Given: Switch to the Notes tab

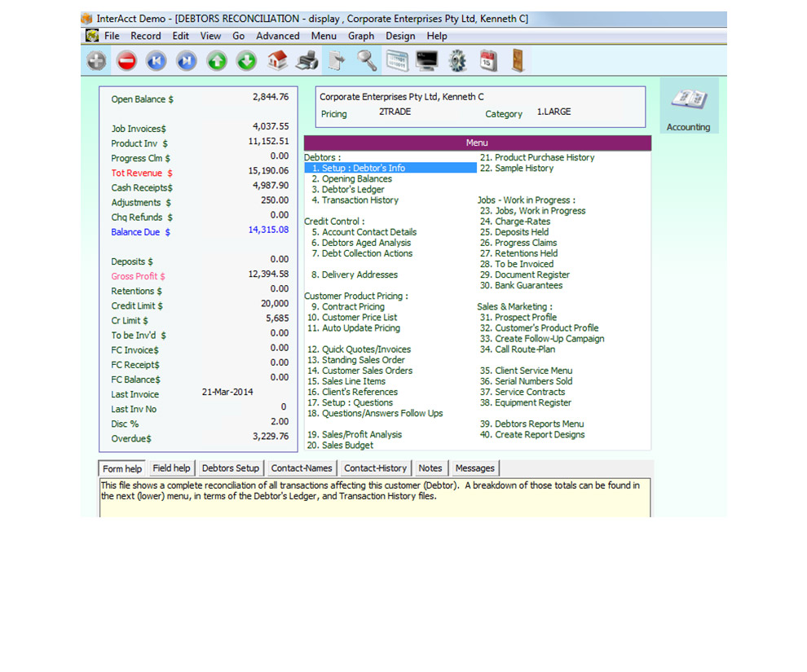Looking at the screenshot, I should tap(430, 468).
